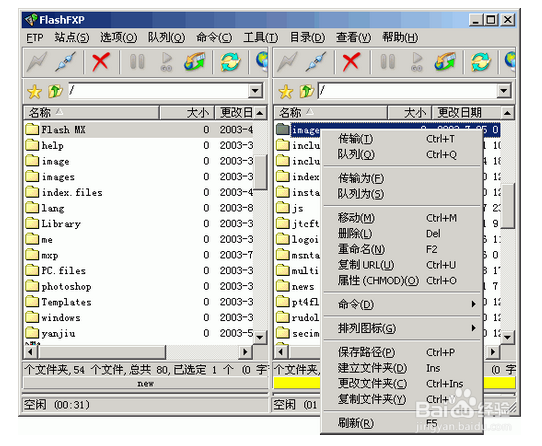Click the left pane horizontal scrollbar right arrow

click(245, 352)
